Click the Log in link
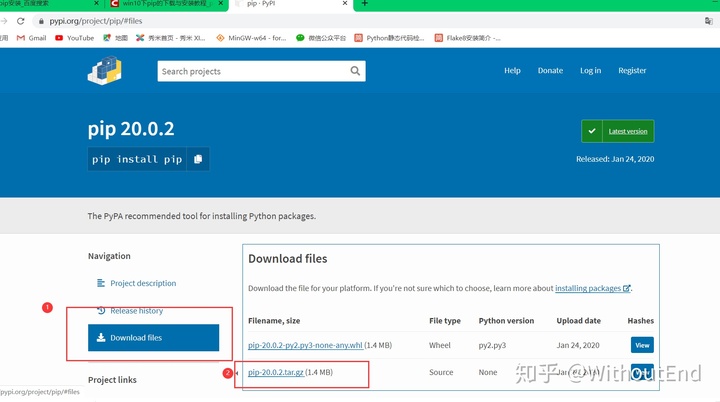720x402 pixels. coord(590,70)
